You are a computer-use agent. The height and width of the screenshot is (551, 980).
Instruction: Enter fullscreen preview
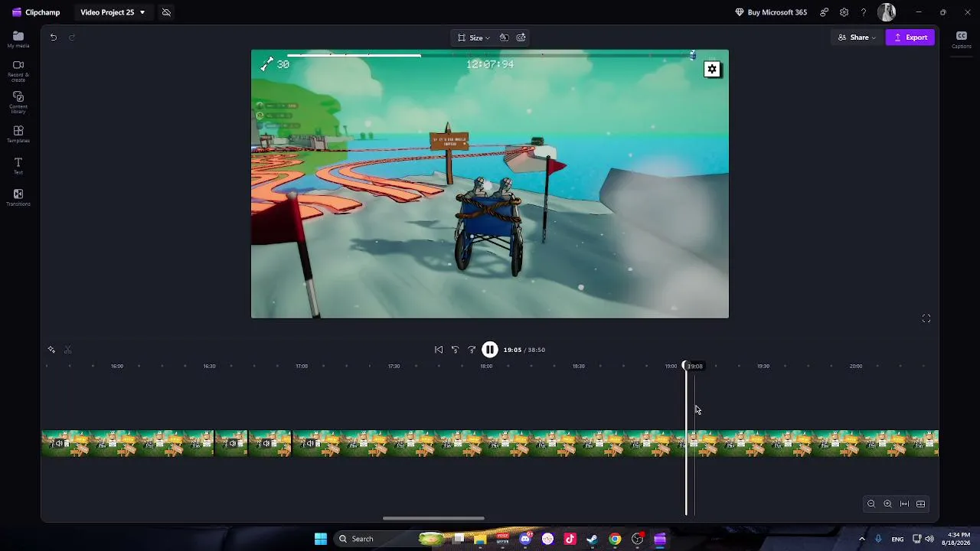[926, 318]
